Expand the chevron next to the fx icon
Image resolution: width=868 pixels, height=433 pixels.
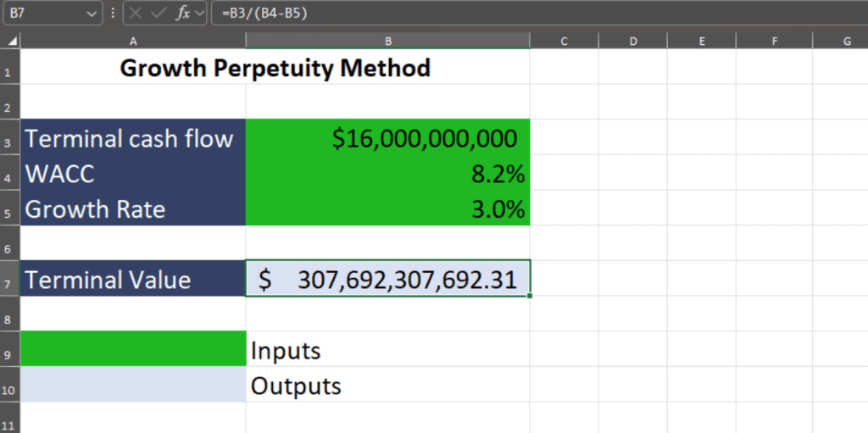pos(199,14)
